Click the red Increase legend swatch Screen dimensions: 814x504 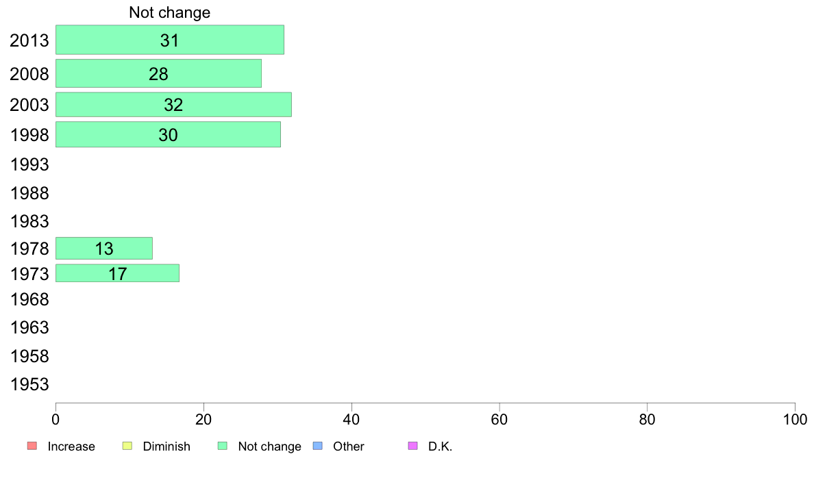(32, 446)
